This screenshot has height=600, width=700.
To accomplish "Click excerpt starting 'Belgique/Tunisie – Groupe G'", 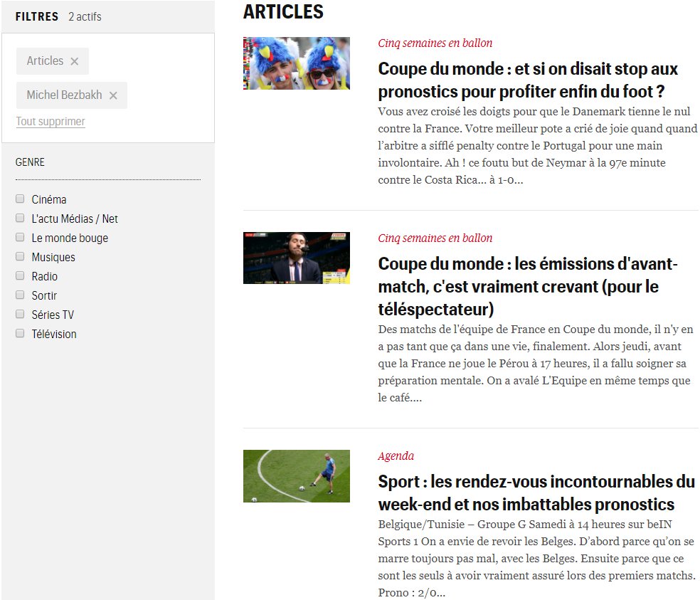I will click(x=536, y=559).
